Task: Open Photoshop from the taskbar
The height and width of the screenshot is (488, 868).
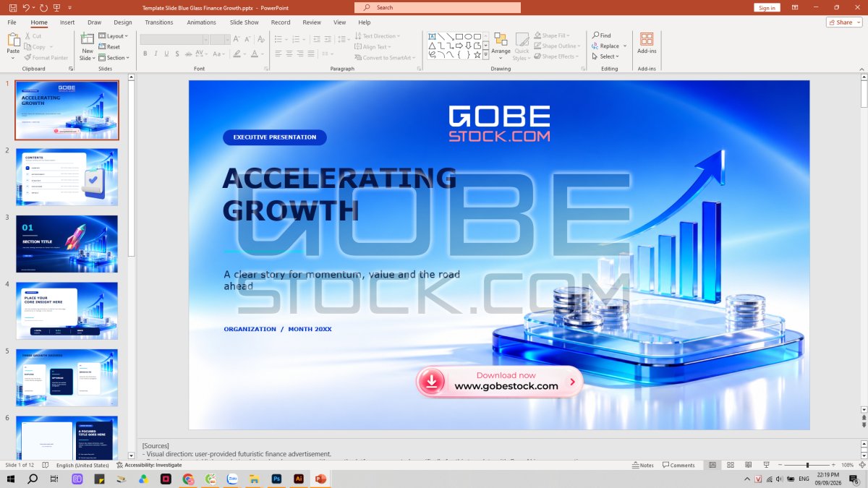Action: [x=276, y=479]
